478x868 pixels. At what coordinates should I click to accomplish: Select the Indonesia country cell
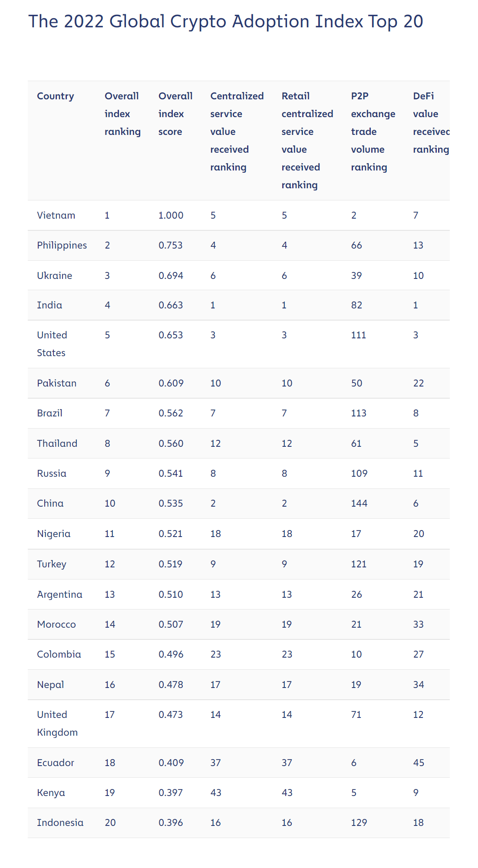click(x=60, y=823)
